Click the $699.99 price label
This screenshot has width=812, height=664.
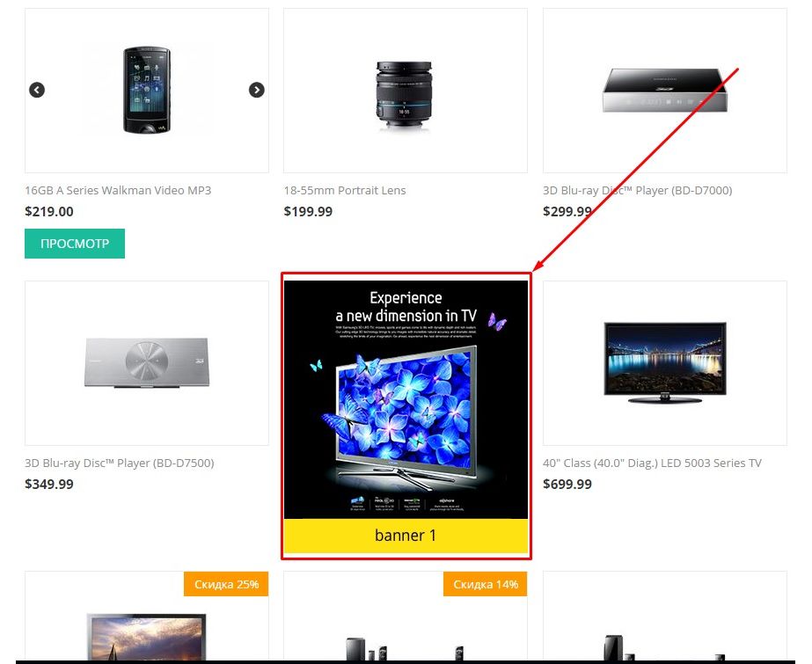pyautogui.click(x=567, y=485)
